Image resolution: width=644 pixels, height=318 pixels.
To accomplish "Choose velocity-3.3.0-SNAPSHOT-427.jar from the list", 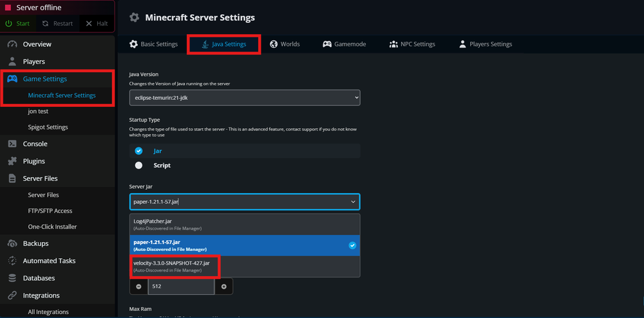I will 171,266.
